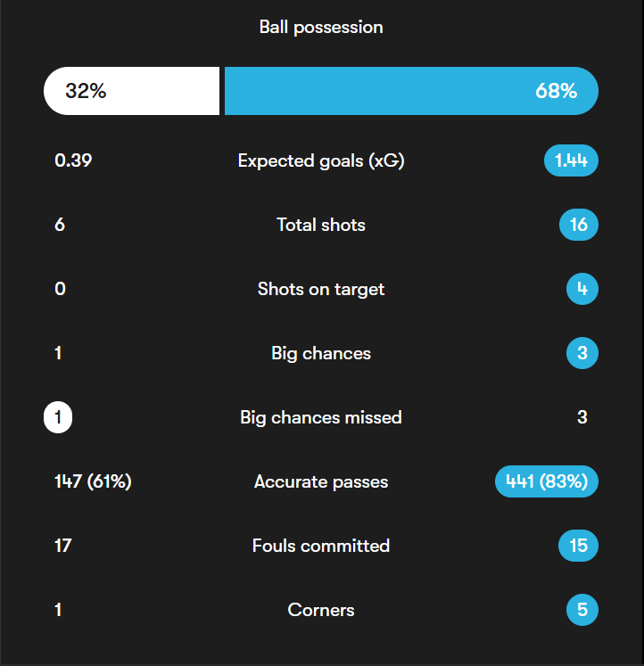Select the Expected goals (xG) label
This screenshot has width=644, height=666.
321,161
